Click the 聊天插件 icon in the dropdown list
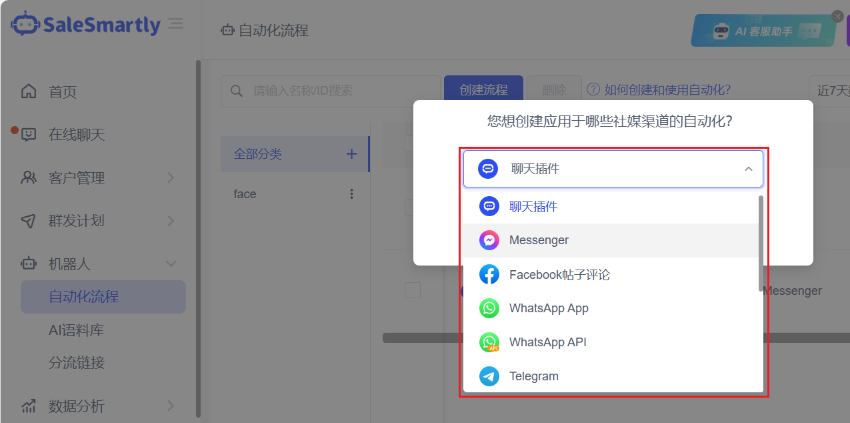This screenshot has height=423, width=850. 489,207
